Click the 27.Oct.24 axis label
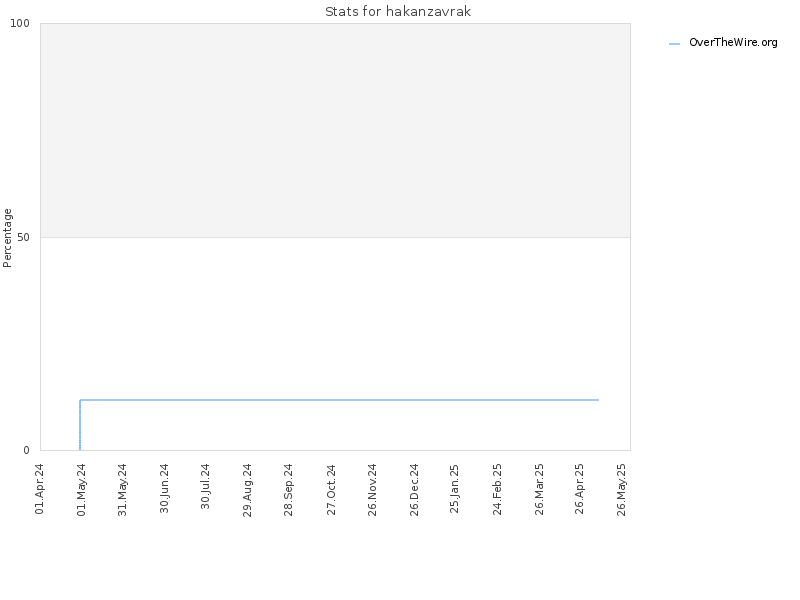Image resolution: width=800 pixels, height=600 pixels. [331, 489]
